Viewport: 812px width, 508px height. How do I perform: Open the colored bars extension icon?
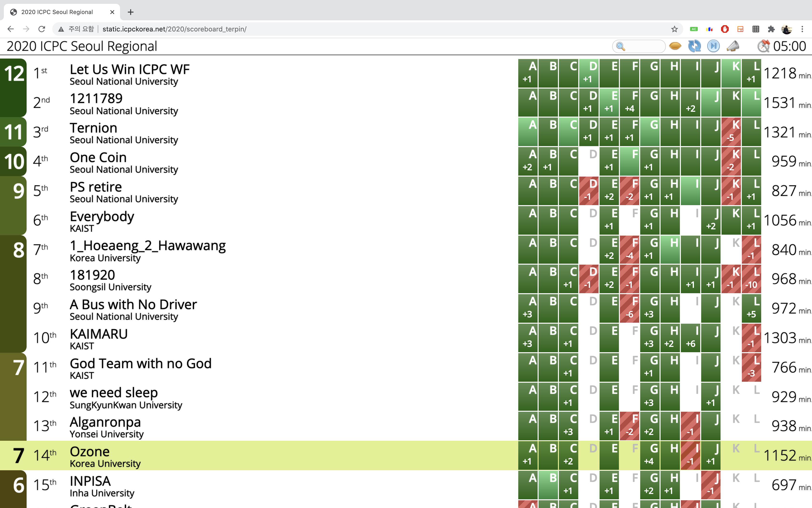[x=709, y=29]
